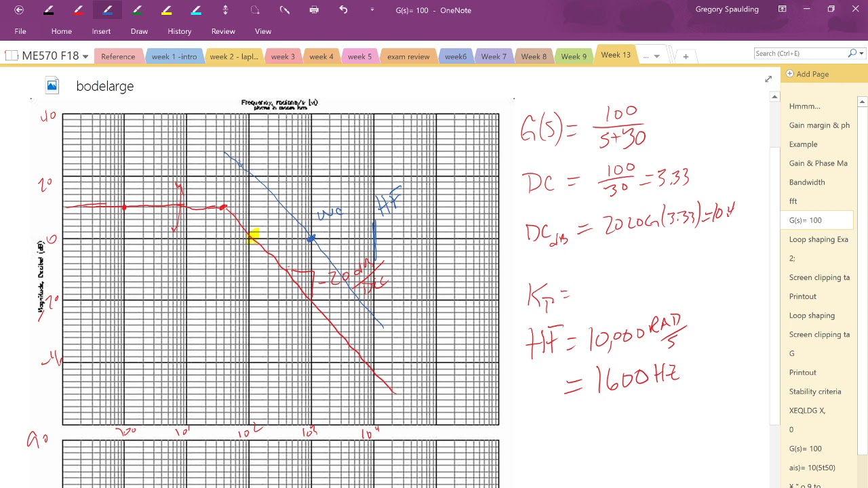868x488 pixels.
Task: Expand the ME570 F18 notebook dropdown
Action: (x=85, y=56)
